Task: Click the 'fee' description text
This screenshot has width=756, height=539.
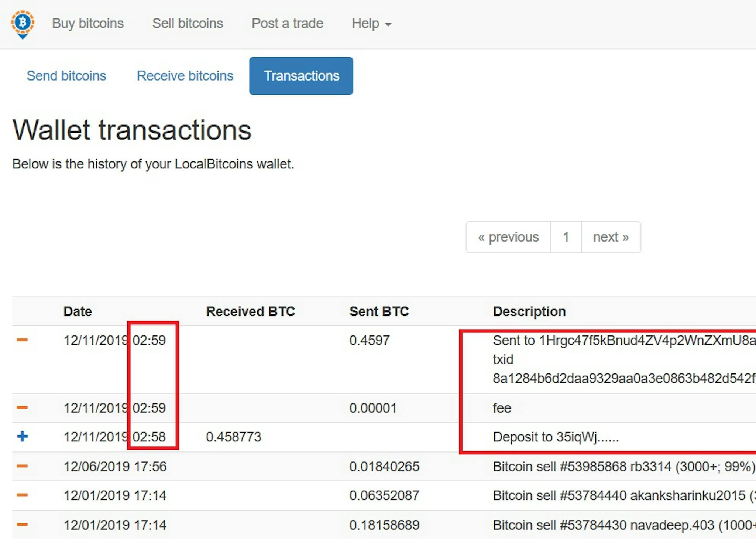Action: tap(502, 408)
